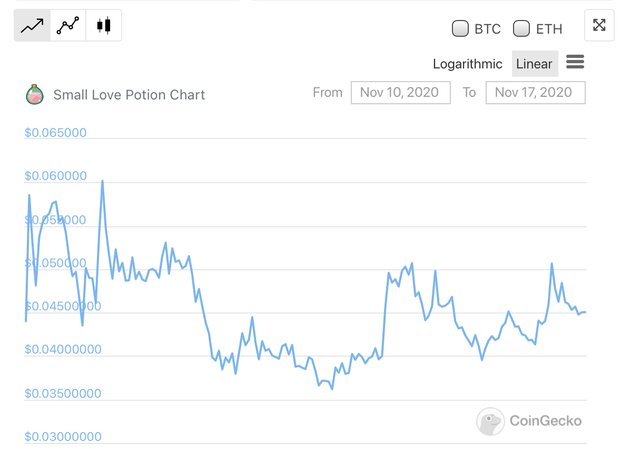Open fullscreen with the expand arrows icon
The image size is (640, 465).
click(x=599, y=25)
